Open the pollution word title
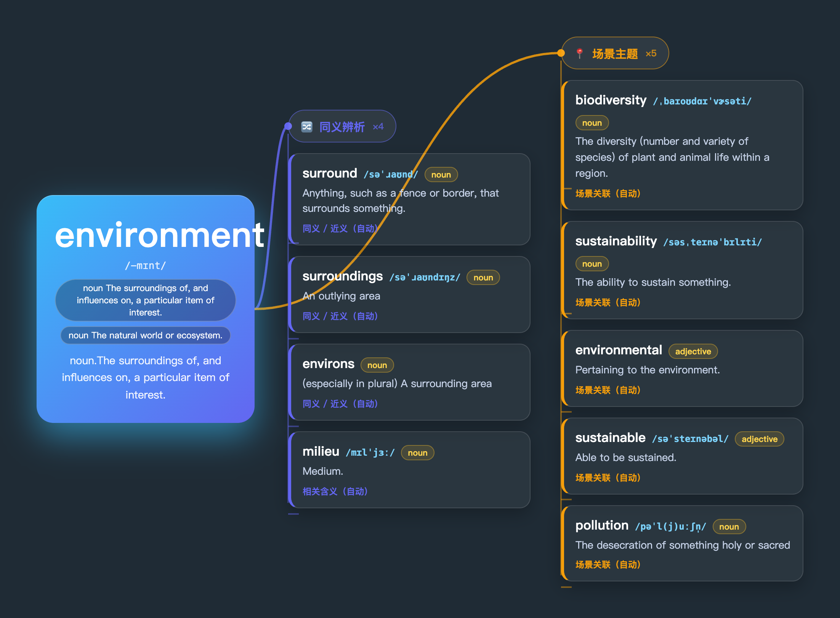 click(x=602, y=525)
